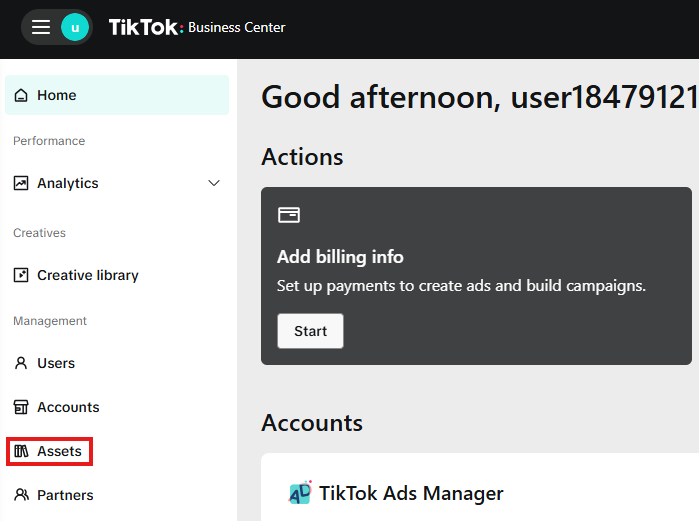
Task: Expand the Analytics submenu chevron
Action: click(x=213, y=183)
